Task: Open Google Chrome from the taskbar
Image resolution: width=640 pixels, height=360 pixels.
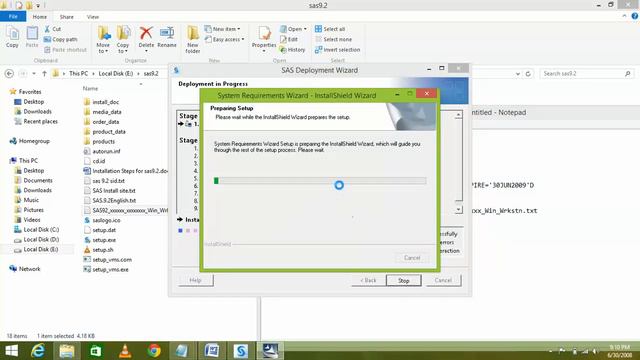Action: (154, 351)
